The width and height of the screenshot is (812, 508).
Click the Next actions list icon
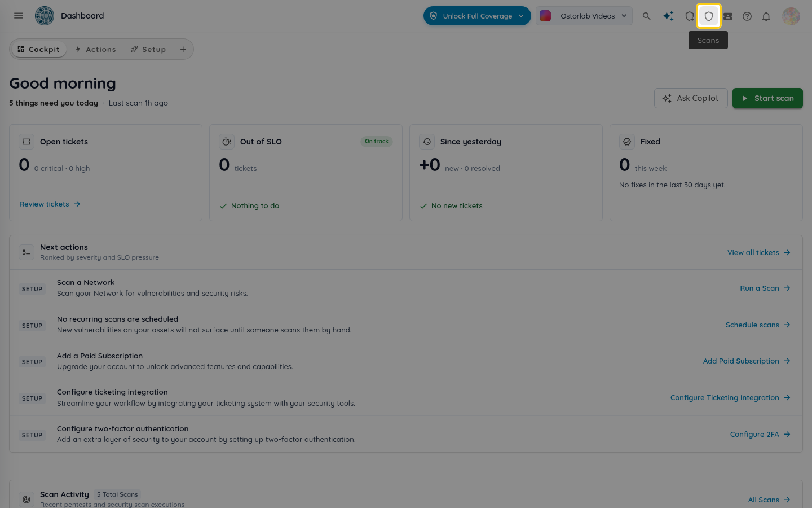(x=27, y=252)
